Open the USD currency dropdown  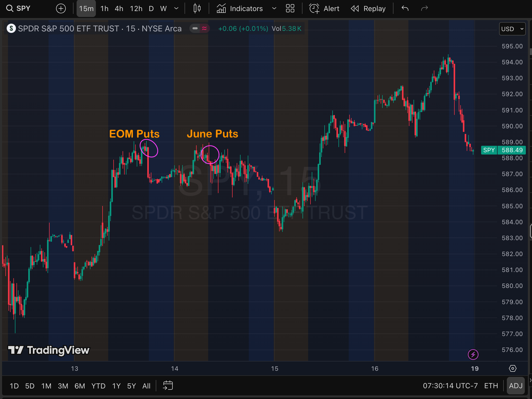(x=512, y=29)
